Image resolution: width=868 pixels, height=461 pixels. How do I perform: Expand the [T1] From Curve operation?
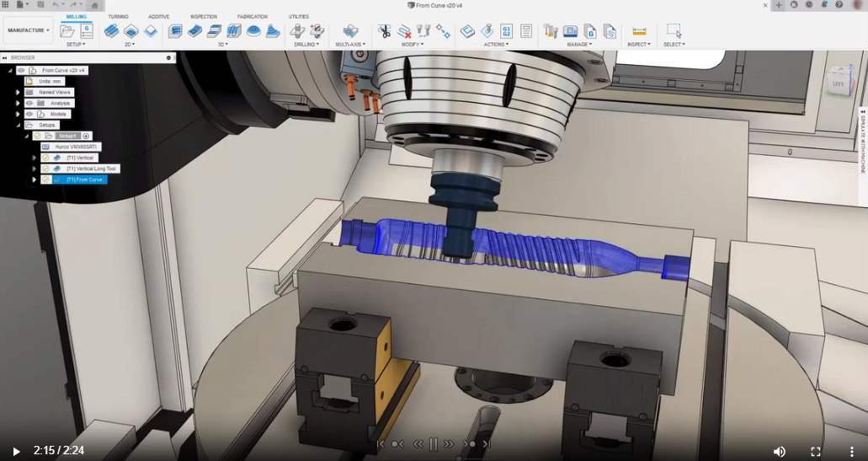pos(35,180)
